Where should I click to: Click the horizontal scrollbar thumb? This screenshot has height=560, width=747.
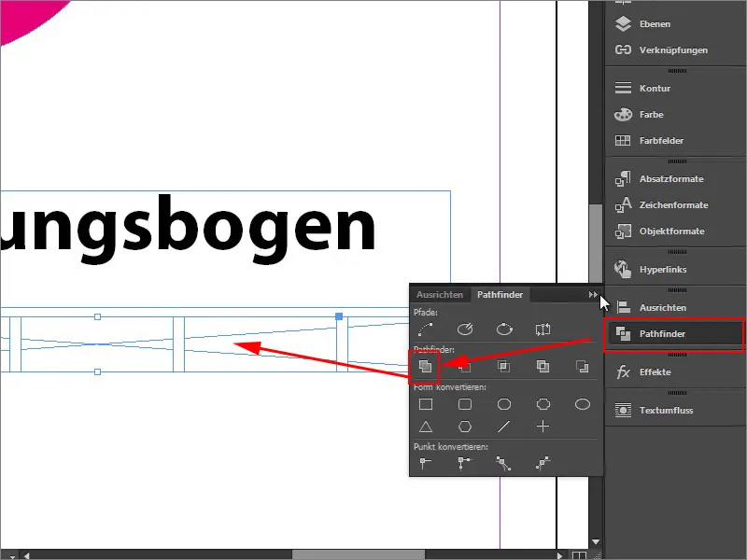point(359,555)
